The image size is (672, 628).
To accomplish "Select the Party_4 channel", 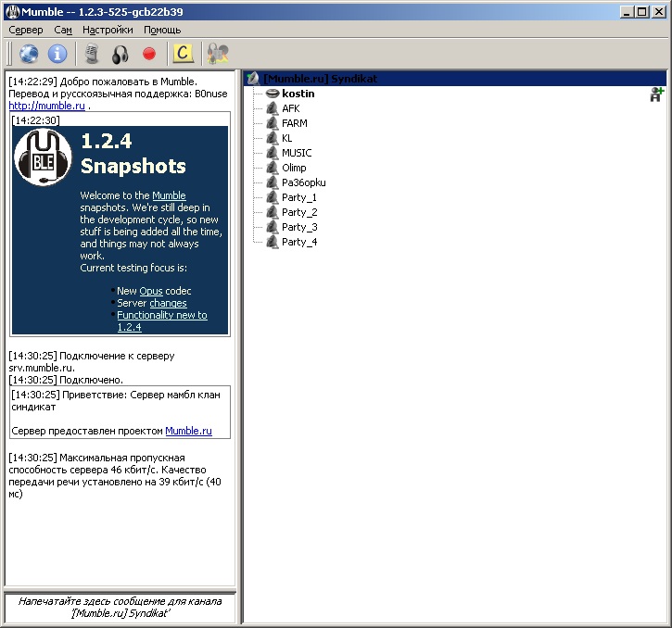I will tap(299, 242).
